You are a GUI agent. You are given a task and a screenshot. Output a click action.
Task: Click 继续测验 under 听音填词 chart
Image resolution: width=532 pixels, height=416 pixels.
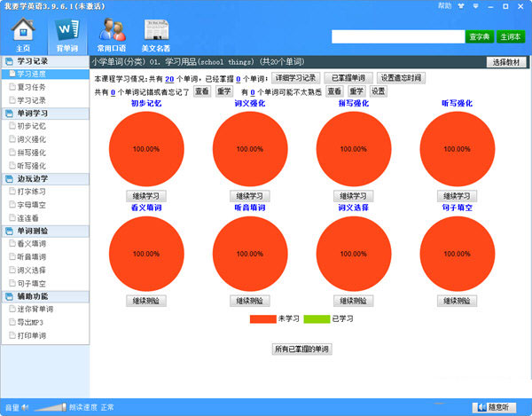coord(250,301)
